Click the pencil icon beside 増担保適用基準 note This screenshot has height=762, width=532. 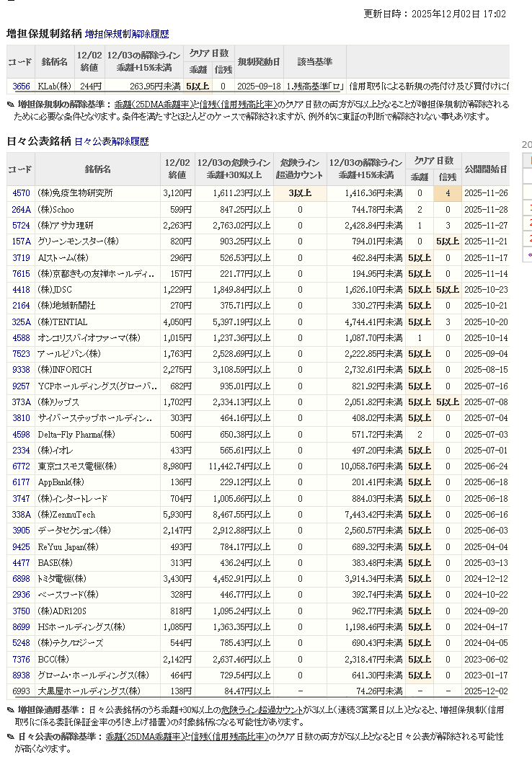[x=10, y=710]
